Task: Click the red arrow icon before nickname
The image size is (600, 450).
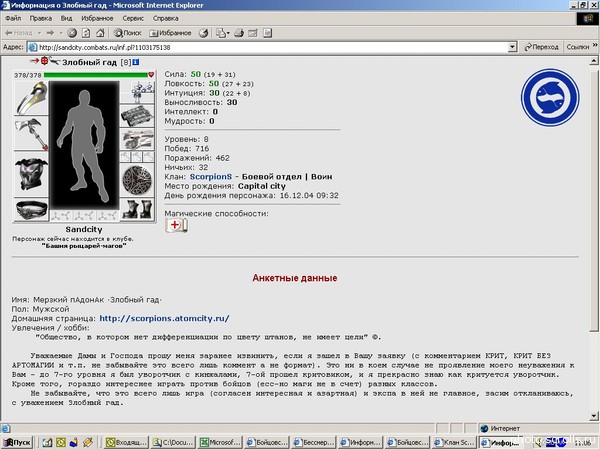Action: pyautogui.click(x=34, y=61)
